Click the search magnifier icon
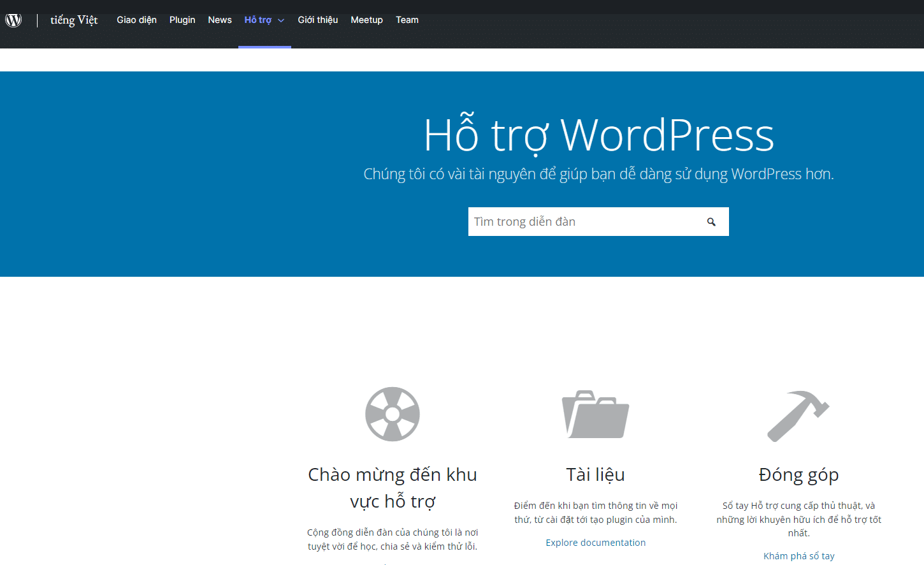 (x=712, y=221)
